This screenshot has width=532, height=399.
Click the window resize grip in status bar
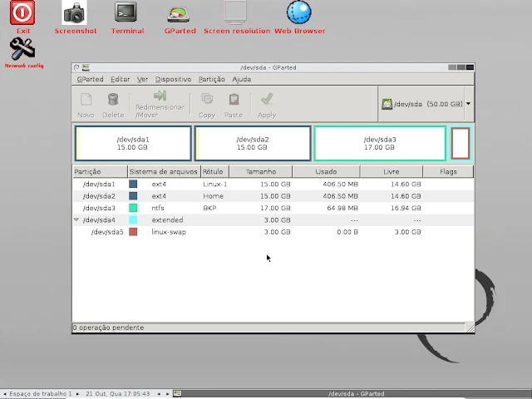pos(470,328)
